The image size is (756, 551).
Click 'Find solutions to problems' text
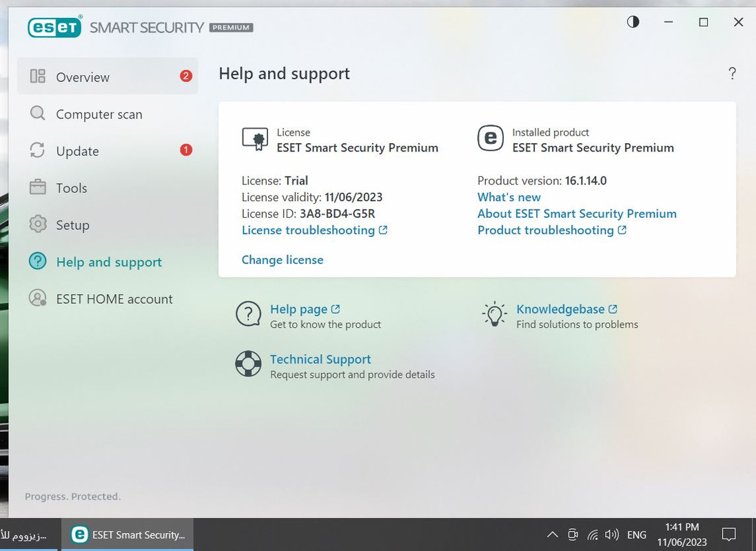(577, 324)
